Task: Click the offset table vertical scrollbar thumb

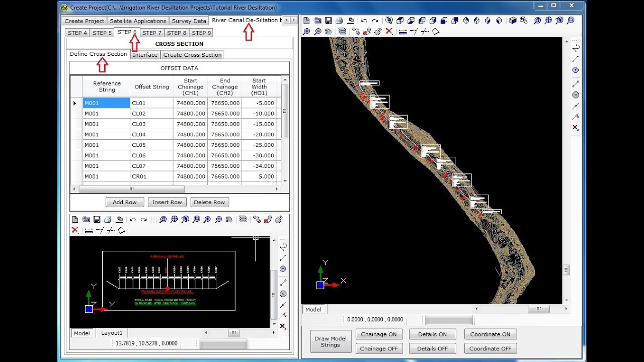Action: [x=285, y=111]
